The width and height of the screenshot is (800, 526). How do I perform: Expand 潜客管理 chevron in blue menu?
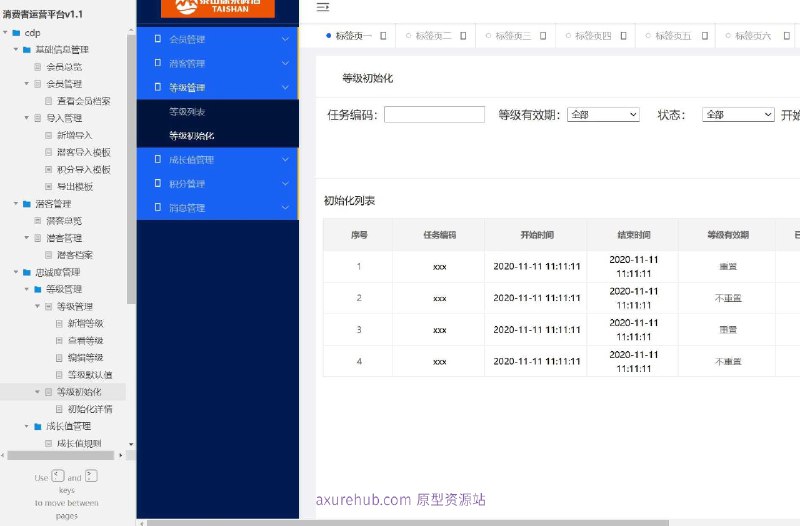(285, 63)
